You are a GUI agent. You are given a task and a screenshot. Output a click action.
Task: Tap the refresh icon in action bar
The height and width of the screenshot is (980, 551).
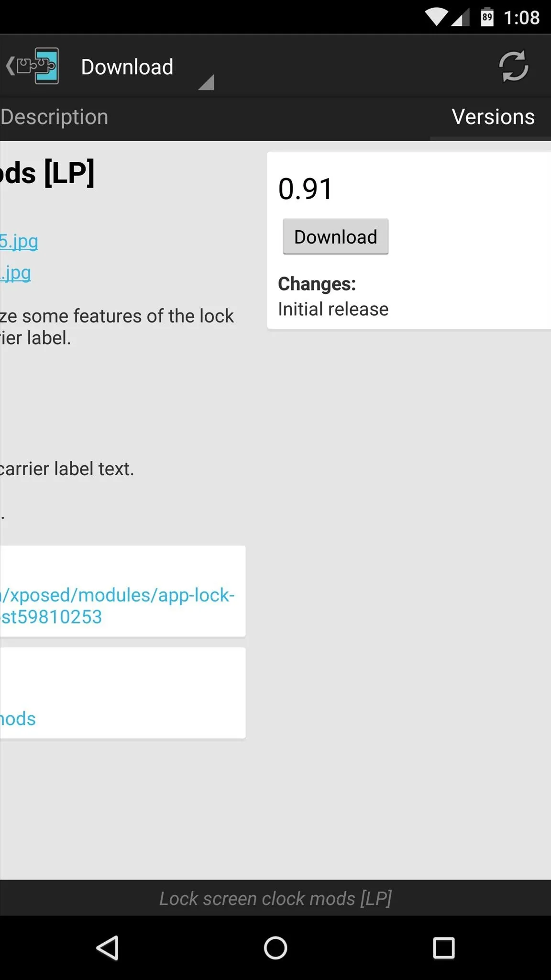pos(513,67)
